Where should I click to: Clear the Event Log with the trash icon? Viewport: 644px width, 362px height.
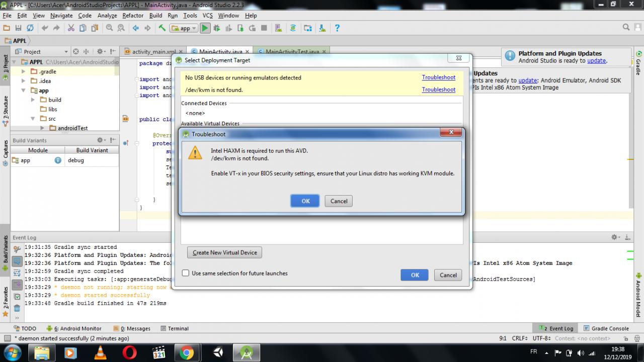[x=17, y=308]
